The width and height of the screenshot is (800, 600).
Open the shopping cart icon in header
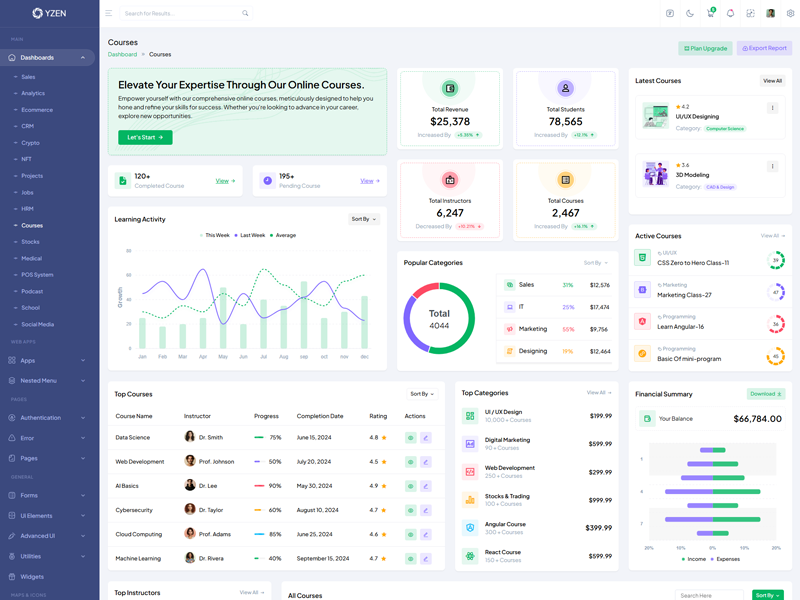[x=710, y=14]
